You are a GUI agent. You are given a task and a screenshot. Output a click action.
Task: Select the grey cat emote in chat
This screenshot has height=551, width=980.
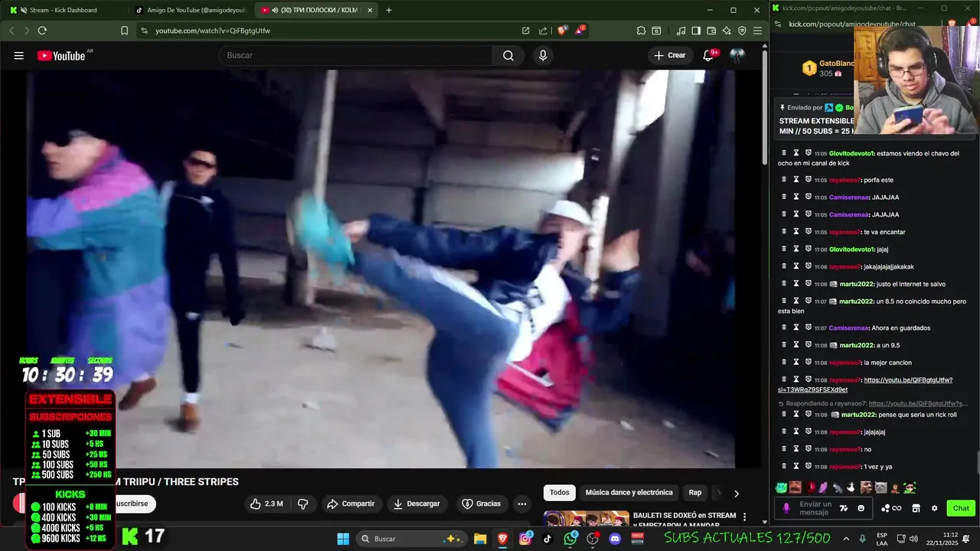[x=880, y=487]
